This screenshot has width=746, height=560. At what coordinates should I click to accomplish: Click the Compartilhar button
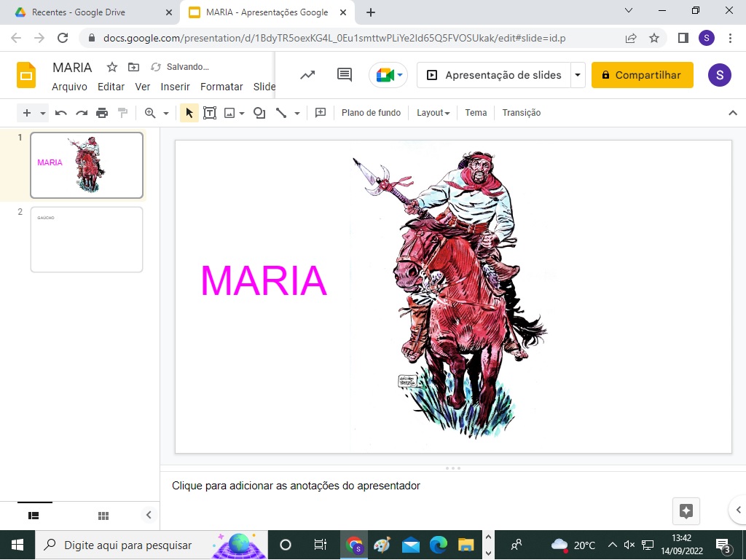tap(643, 75)
